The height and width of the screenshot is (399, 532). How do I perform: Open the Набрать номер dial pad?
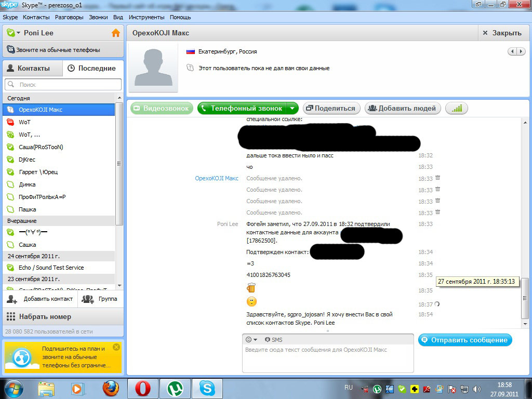click(x=63, y=316)
